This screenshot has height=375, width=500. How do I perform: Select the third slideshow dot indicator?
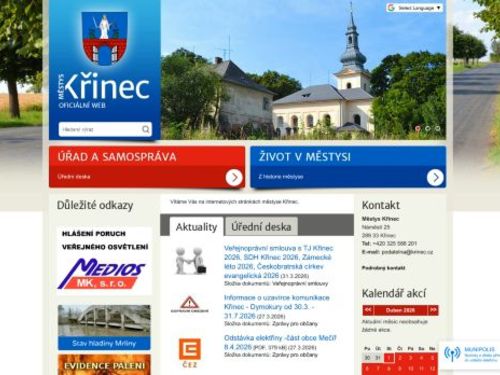438,128
